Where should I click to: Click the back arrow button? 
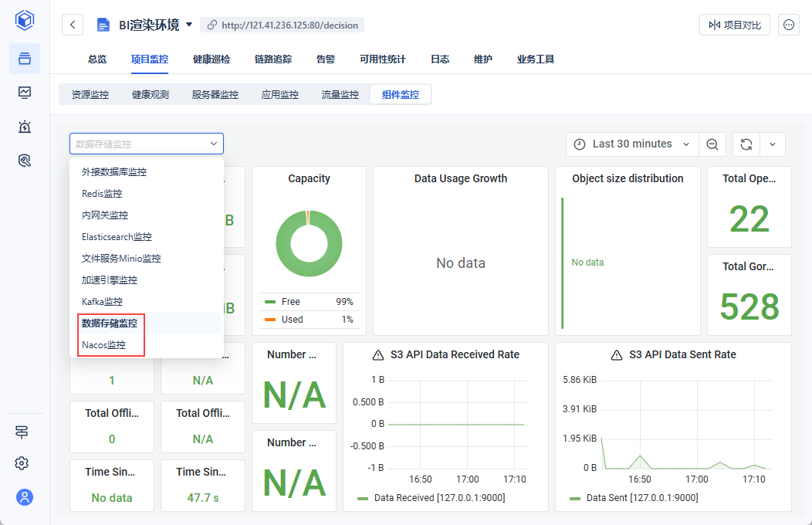[x=73, y=25]
